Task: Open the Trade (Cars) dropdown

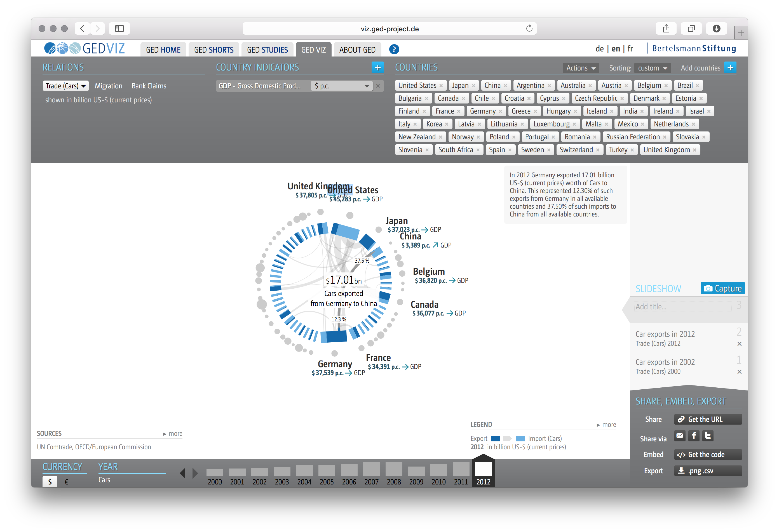Action: click(66, 86)
